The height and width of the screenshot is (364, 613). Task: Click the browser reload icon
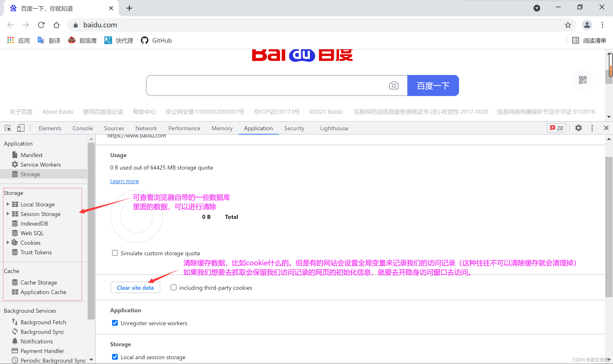(x=41, y=25)
